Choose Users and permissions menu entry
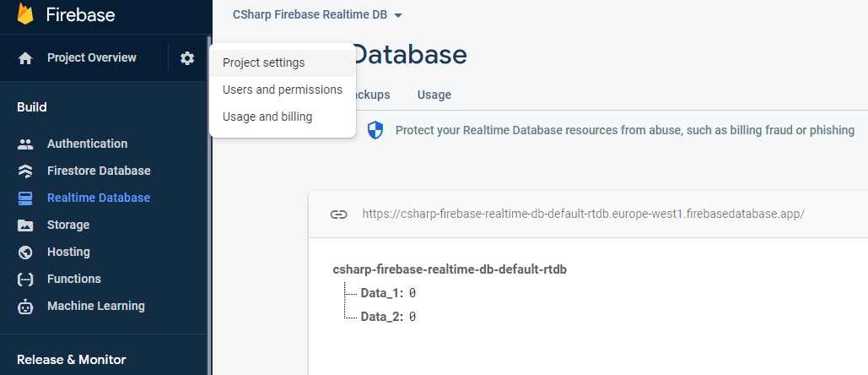The width and height of the screenshot is (868, 375). point(283,90)
